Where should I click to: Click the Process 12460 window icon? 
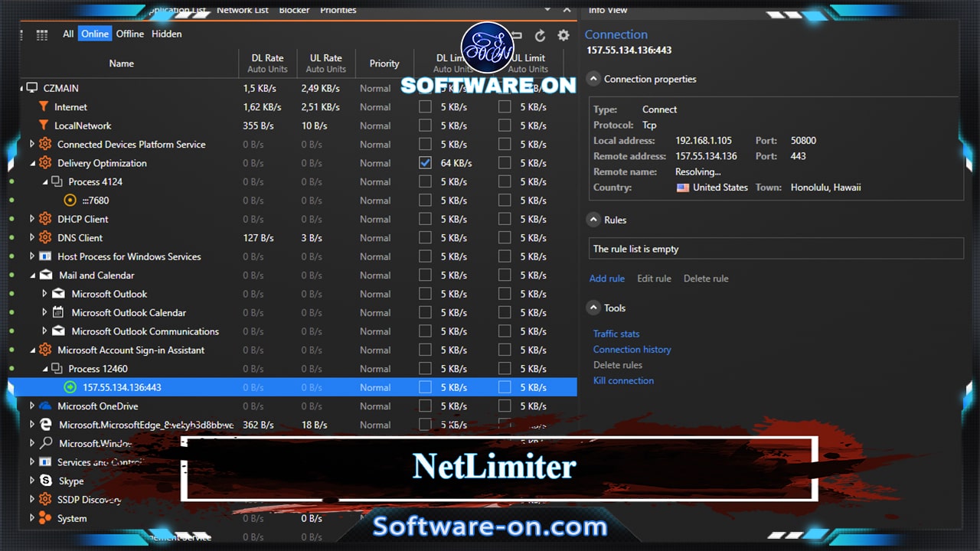click(57, 369)
